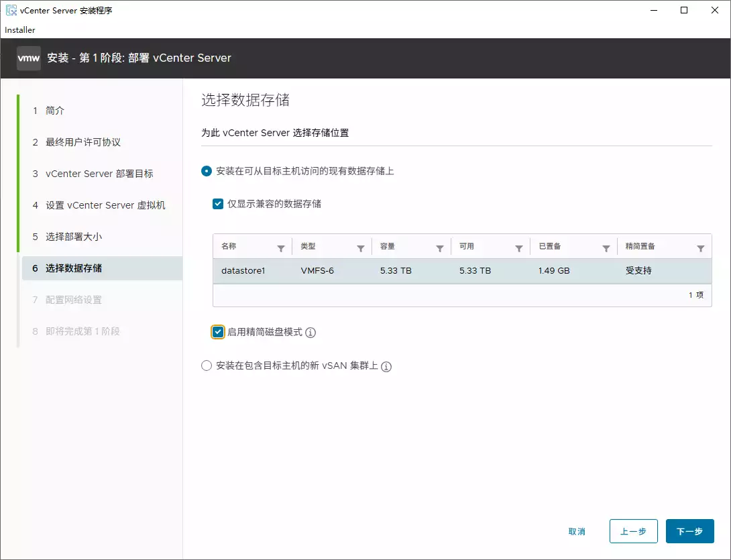The height and width of the screenshot is (560, 731).
Task: Click the vmw logo in the header
Action: click(x=28, y=58)
